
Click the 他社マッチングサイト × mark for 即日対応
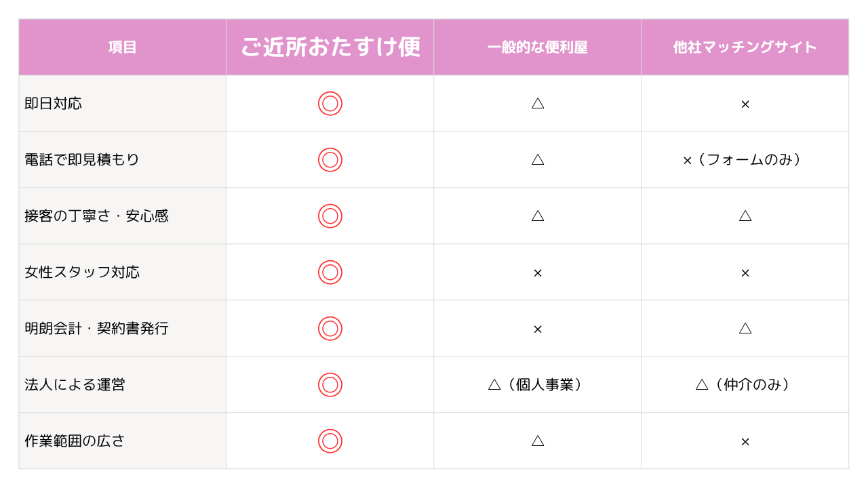(x=745, y=104)
